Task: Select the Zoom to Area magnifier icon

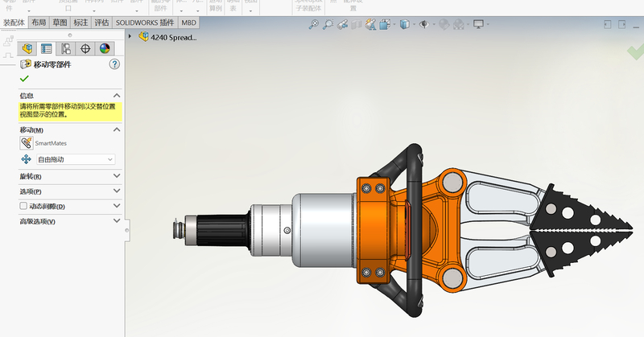Action: [329, 25]
